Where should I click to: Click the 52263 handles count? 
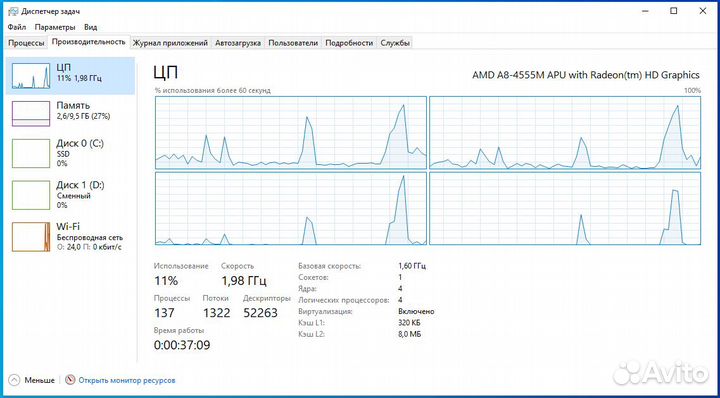[x=260, y=313]
